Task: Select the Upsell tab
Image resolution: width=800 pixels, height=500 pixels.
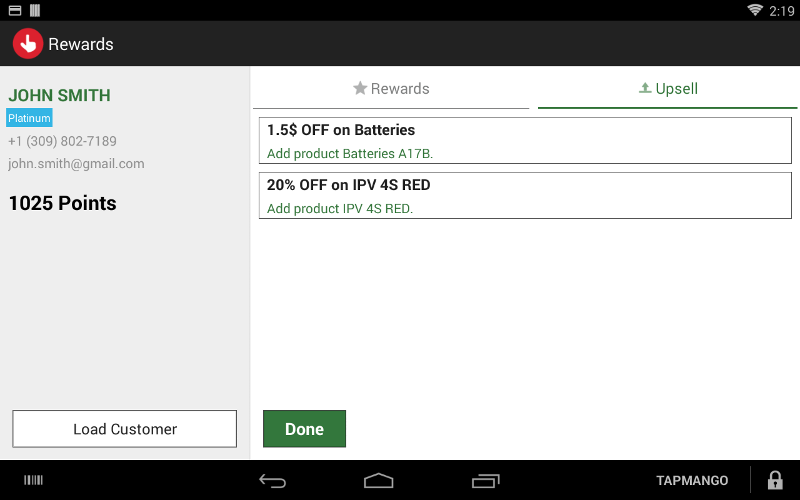Action: [x=667, y=89]
